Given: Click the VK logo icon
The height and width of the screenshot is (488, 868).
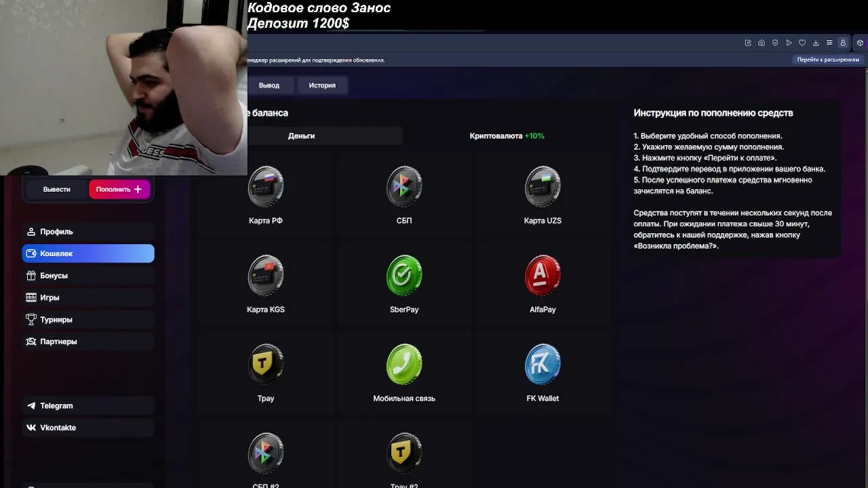Looking at the screenshot, I should 31,428.
